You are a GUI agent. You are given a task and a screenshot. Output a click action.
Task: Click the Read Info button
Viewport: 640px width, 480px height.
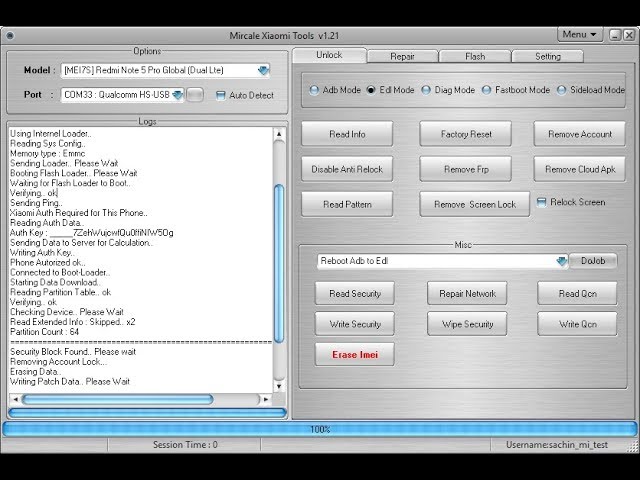click(x=347, y=134)
